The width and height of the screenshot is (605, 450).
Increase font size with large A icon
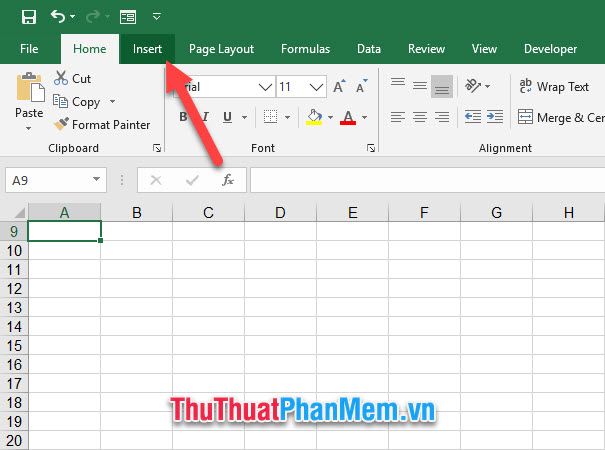pos(339,86)
